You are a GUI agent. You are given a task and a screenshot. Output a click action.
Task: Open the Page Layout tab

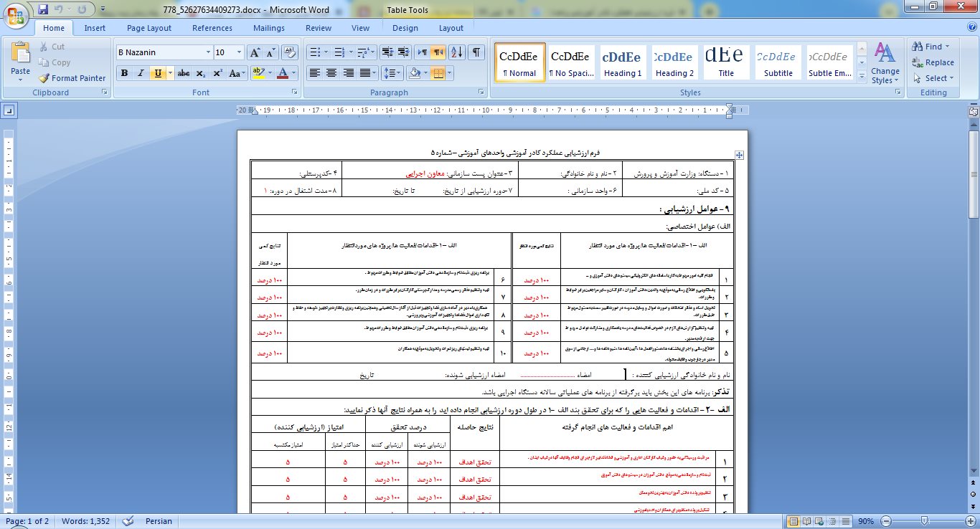pos(149,28)
